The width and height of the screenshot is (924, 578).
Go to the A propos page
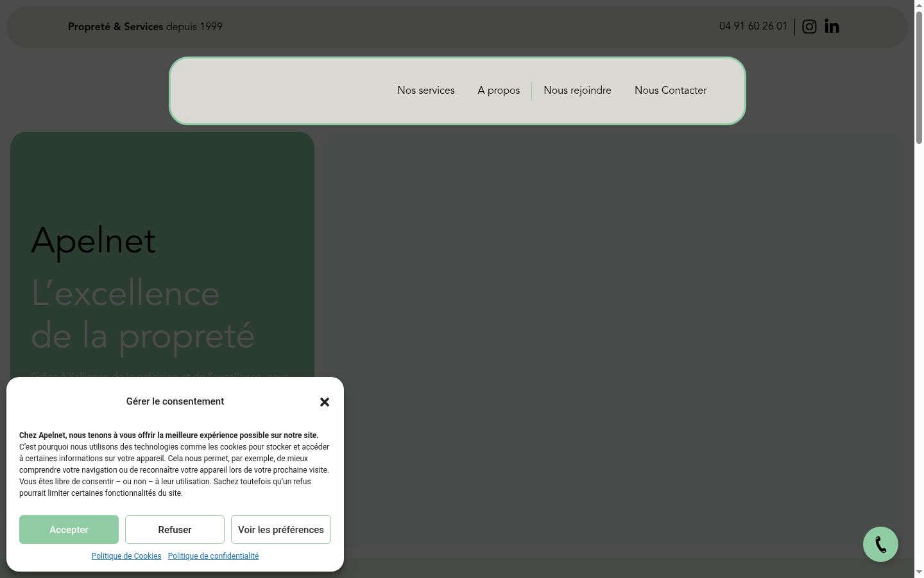pyautogui.click(x=499, y=91)
